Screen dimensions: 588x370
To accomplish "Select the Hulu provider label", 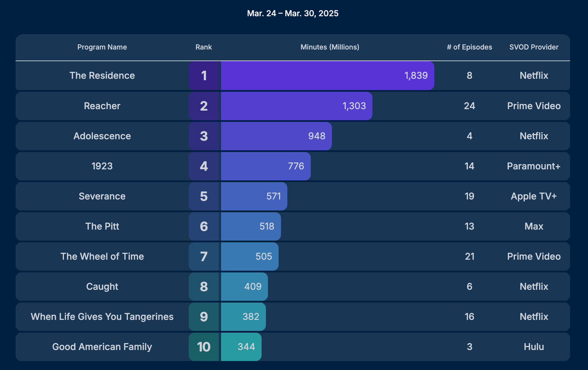I will pyautogui.click(x=534, y=347).
